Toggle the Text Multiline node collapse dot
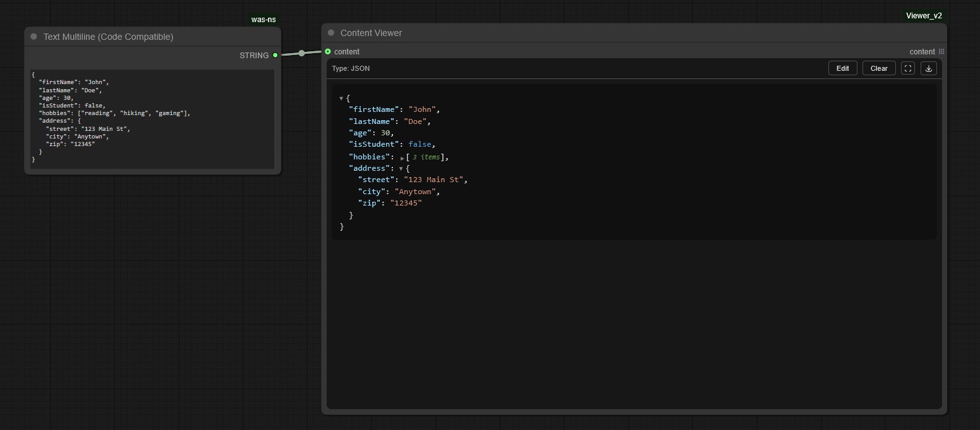This screenshot has width=980, height=430. (x=34, y=37)
